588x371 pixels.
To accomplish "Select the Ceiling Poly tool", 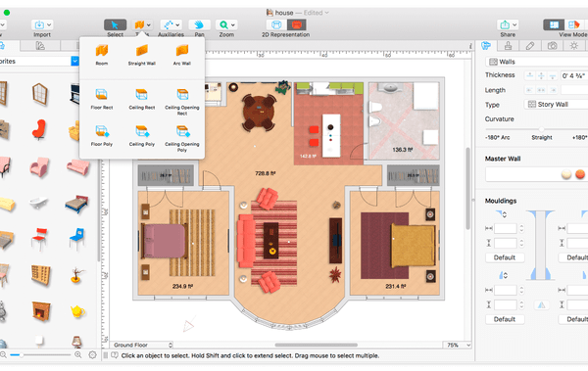I will pyautogui.click(x=142, y=136).
